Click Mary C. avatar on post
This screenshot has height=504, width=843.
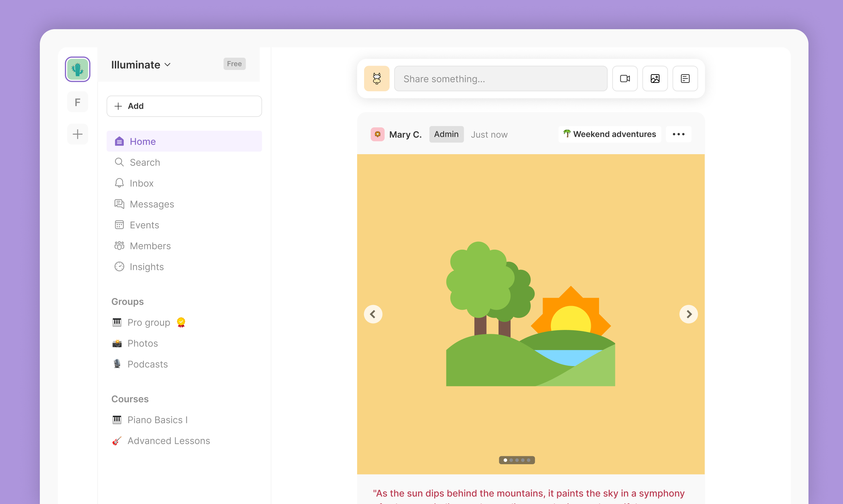click(x=377, y=134)
